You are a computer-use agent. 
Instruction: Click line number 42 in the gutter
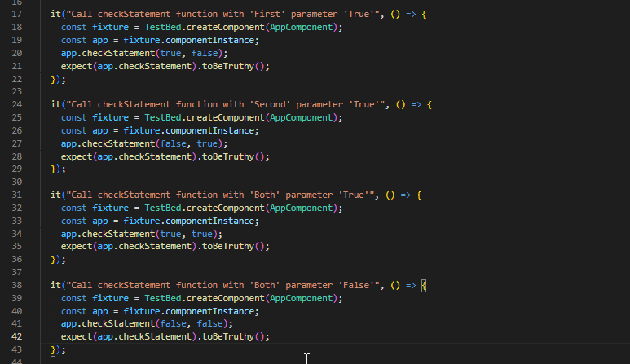pyautogui.click(x=18, y=336)
